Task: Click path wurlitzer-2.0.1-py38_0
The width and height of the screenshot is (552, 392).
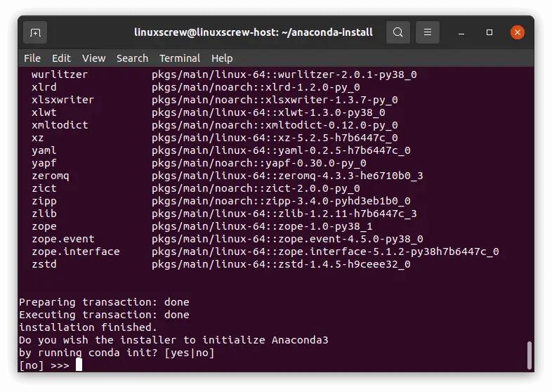Action: coord(348,74)
